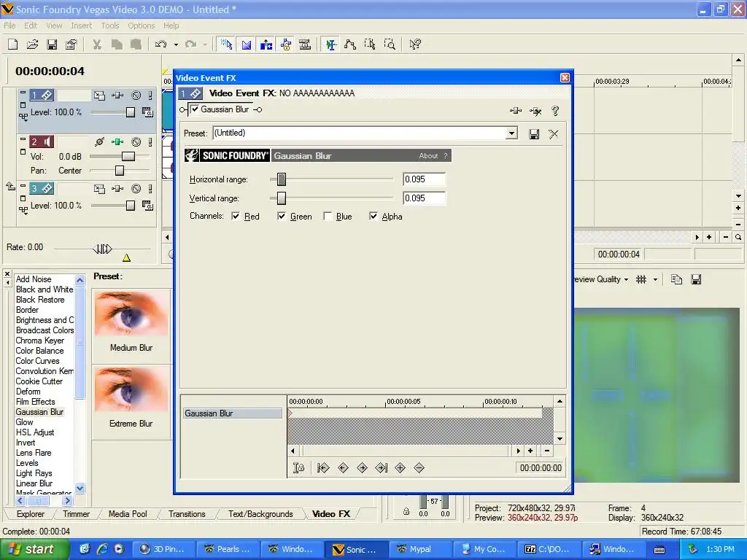Click the What's This help icon
The height and width of the screenshot is (560, 747).
point(415,44)
